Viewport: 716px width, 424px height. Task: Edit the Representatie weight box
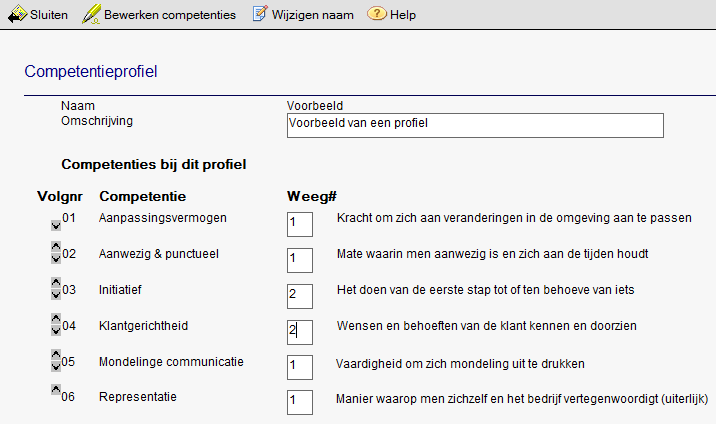point(299,402)
